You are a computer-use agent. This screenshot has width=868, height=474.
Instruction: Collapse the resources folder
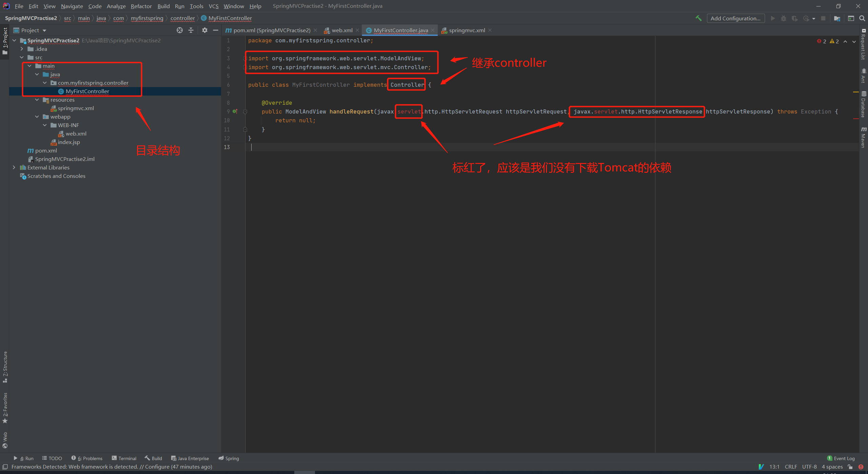pos(37,100)
